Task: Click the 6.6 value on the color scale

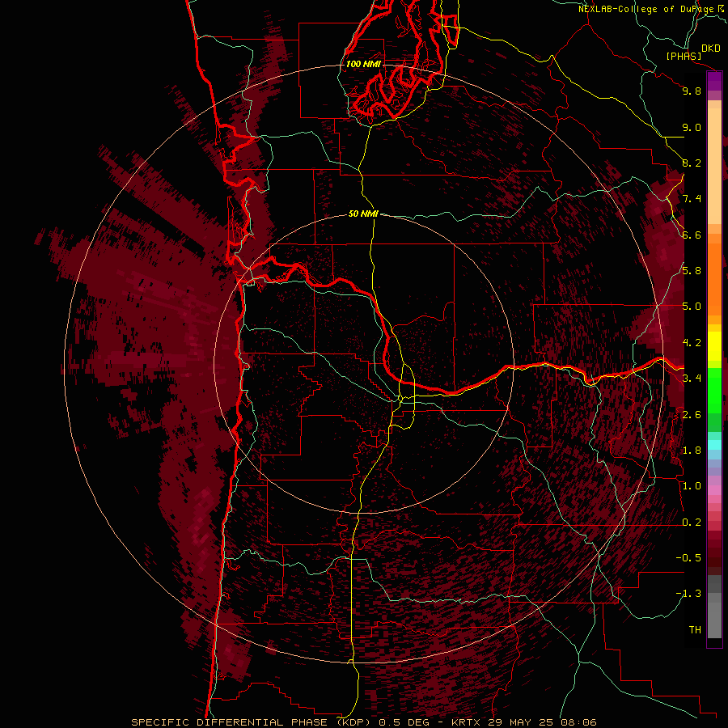Action: pyautogui.click(x=692, y=235)
